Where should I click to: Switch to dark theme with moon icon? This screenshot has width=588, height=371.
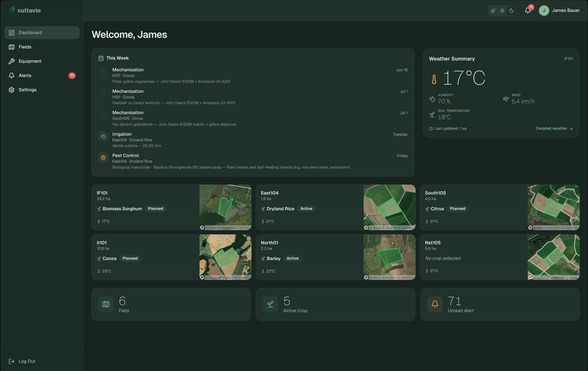[x=511, y=11]
